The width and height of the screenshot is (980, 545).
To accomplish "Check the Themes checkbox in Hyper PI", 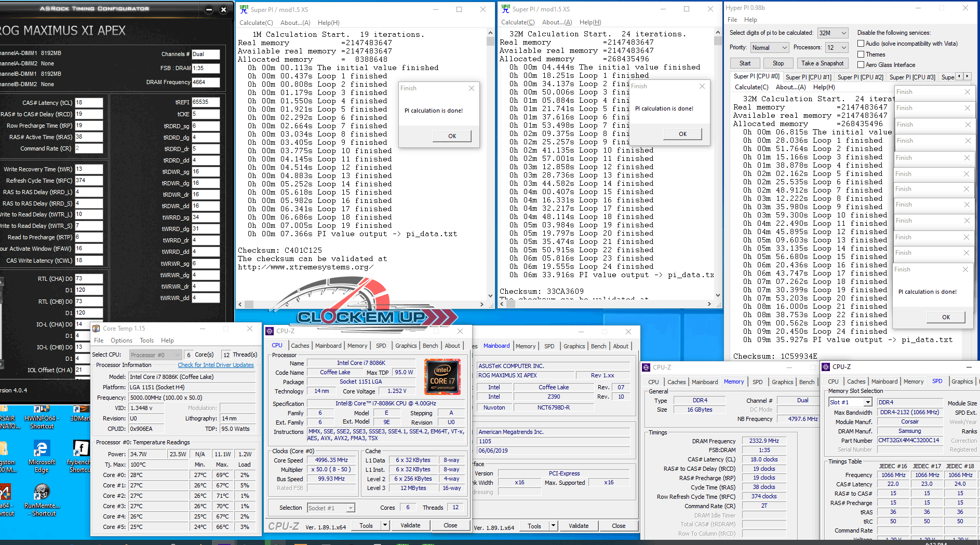I will coord(861,55).
